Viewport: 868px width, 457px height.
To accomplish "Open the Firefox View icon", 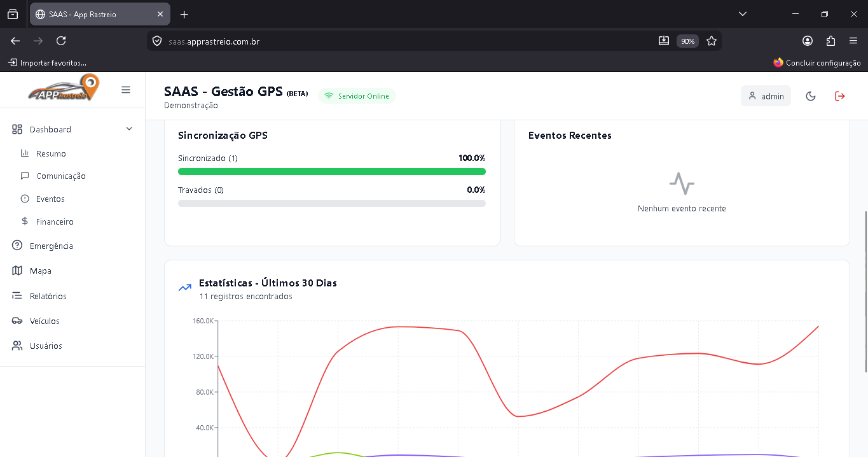I will click(13, 14).
